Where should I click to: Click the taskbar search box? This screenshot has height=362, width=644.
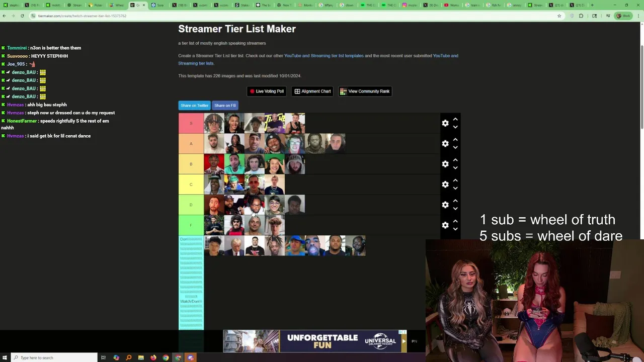[53, 357]
